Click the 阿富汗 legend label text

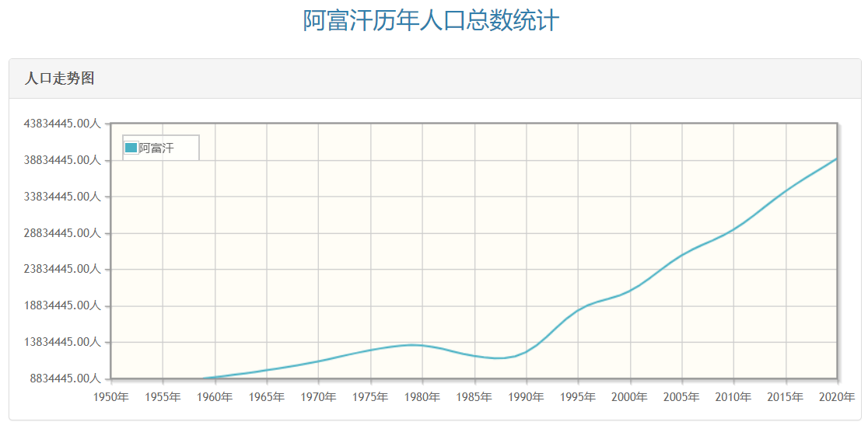(x=156, y=148)
